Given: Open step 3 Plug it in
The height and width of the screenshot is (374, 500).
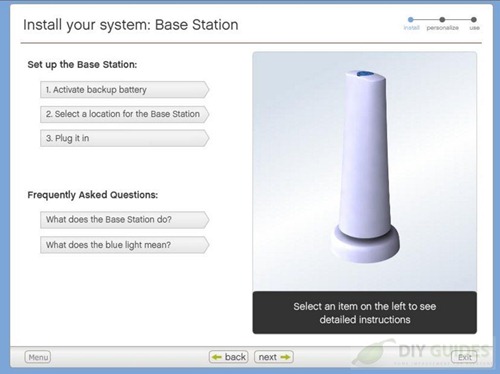Looking at the screenshot, I should tap(124, 138).
